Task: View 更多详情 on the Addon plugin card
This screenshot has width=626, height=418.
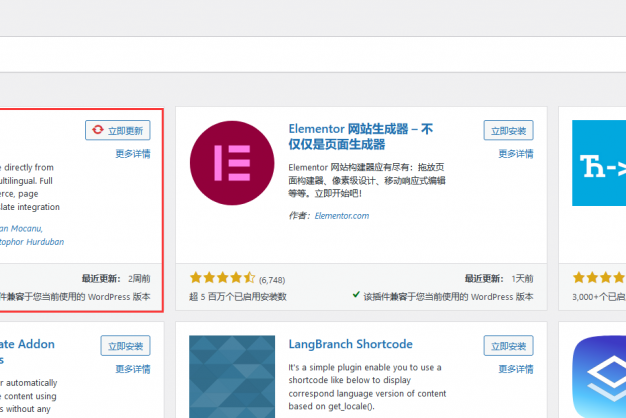Action: [x=133, y=369]
